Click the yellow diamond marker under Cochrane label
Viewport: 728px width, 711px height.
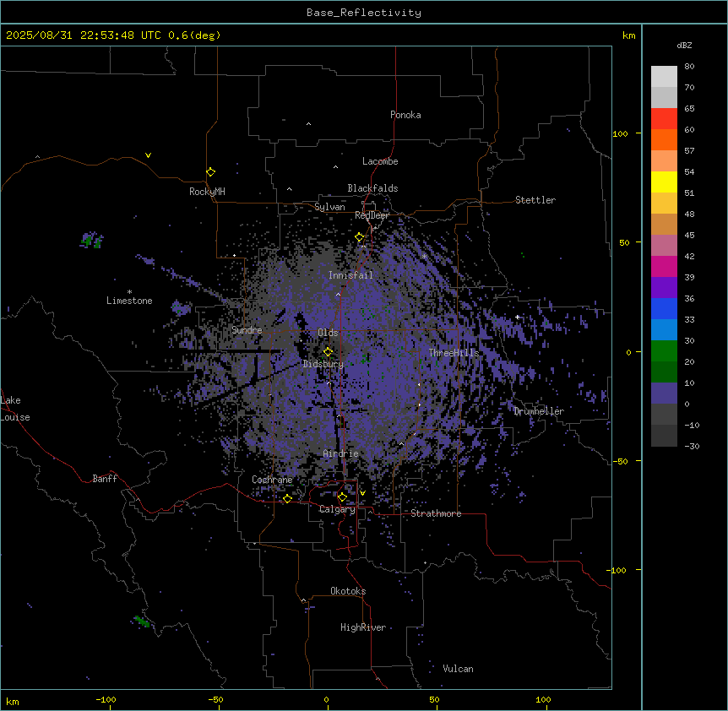pyautogui.click(x=287, y=498)
